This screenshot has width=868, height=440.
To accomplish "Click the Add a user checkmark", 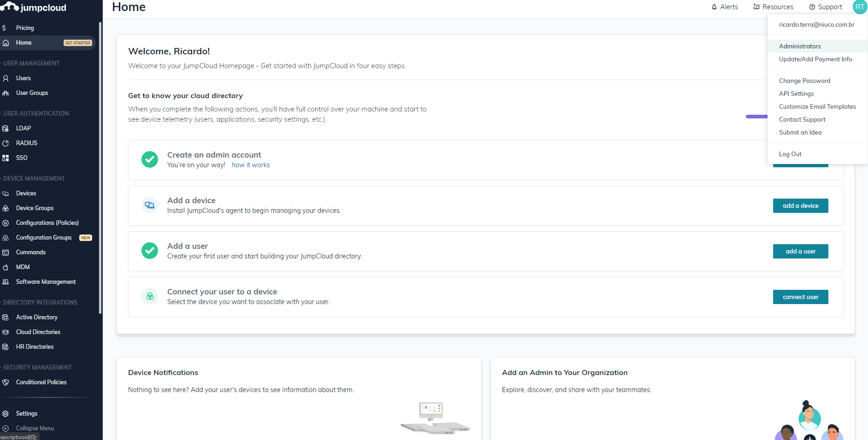I will tap(150, 251).
